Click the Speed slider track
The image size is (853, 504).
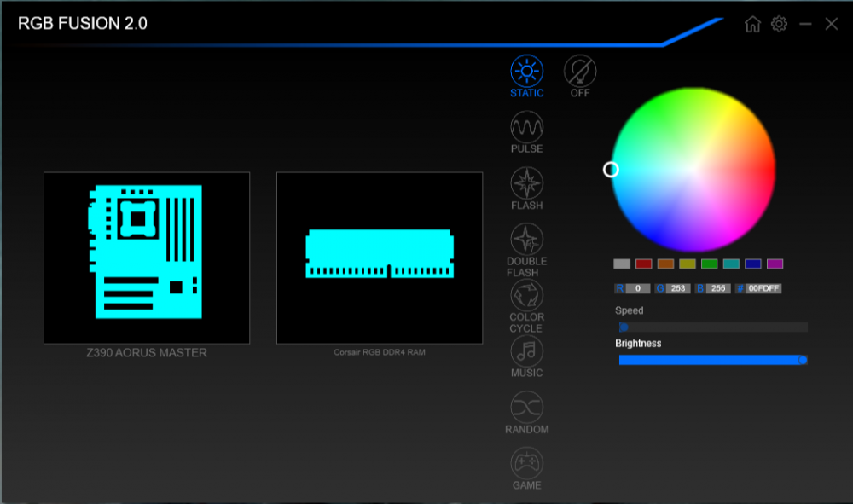click(713, 327)
